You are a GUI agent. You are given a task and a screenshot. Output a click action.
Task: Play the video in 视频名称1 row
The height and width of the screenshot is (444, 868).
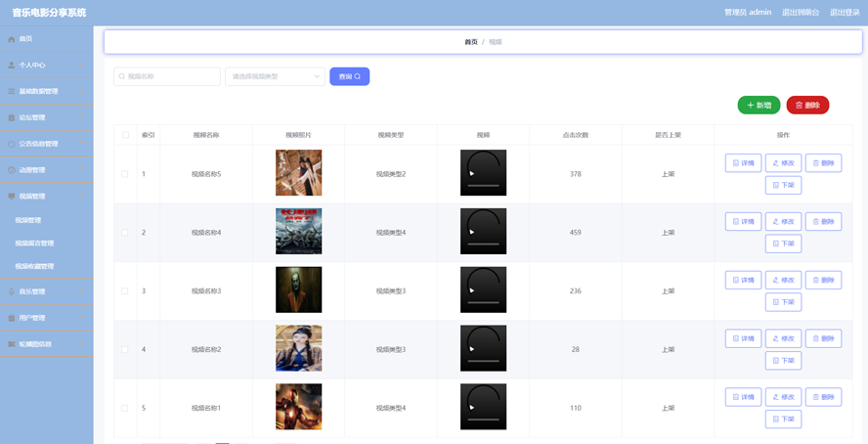point(472,407)
